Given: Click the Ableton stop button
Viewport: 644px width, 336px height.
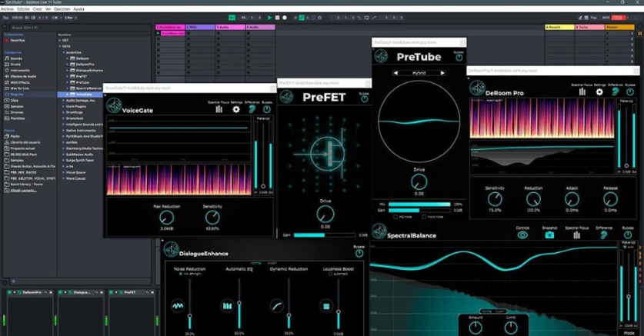Looking at the screenshot, I should [x=277, y=18].
